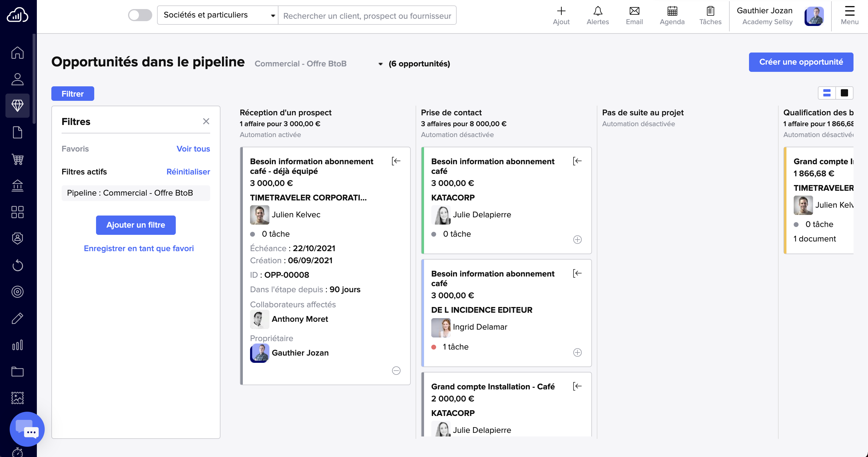This screenshot has height=457, width=868.
Task: Réinitialiser active filters
Action: [187, 171]
